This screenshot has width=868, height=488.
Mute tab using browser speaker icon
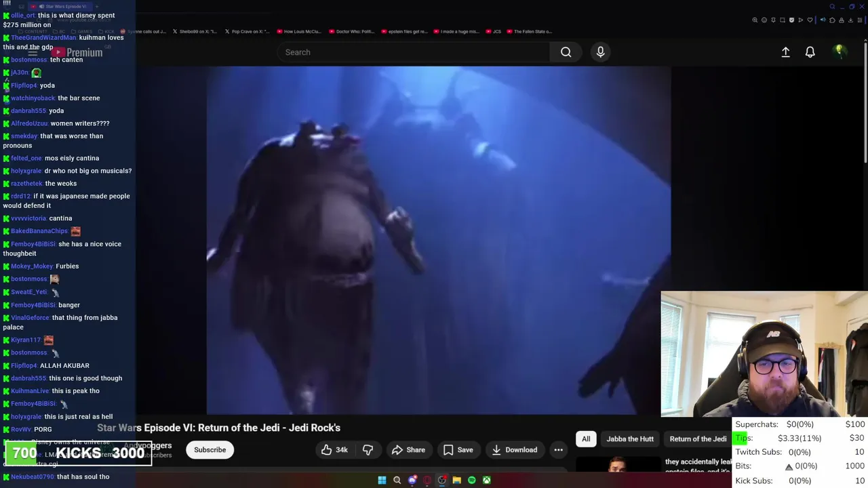(x=823, y=20)
